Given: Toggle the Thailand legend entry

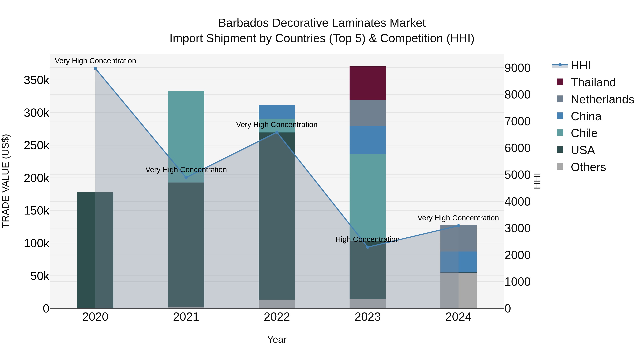Looking at the screenshot, I should (x=586, y=82).
